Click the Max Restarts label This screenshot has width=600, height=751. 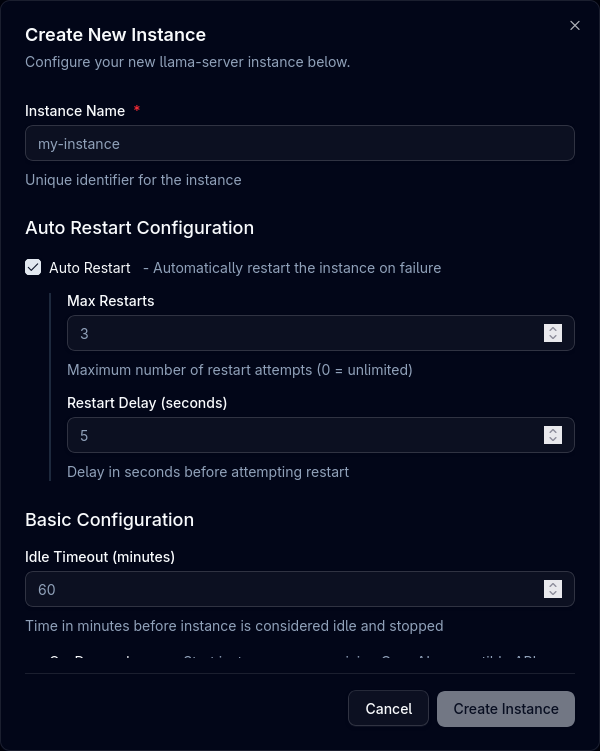click(111, 300)
